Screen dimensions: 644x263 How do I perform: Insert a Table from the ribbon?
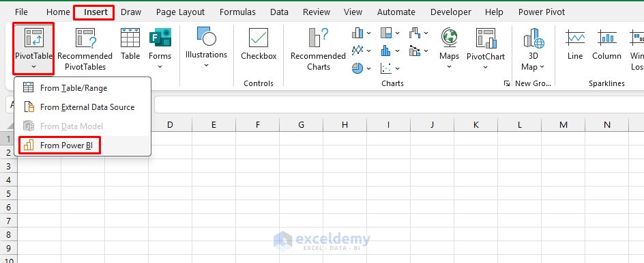pyautogui.click(x=130, y=44)
